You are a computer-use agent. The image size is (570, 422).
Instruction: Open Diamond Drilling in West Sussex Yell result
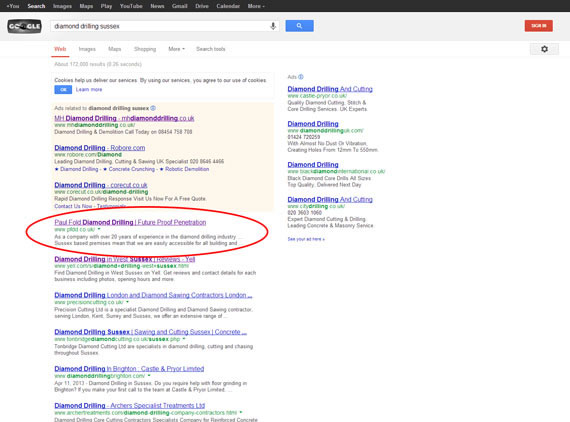[125, 260]
